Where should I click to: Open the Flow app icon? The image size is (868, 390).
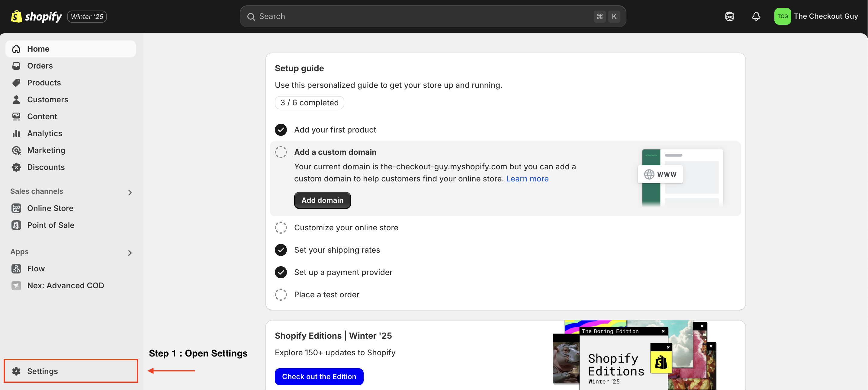tap(16, 268)
